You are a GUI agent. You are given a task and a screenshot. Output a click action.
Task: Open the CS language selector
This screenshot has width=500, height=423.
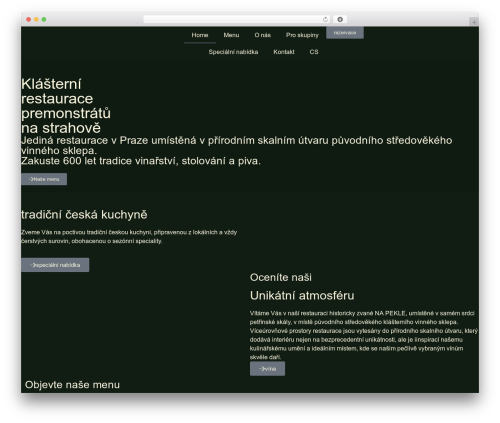click(x=314, y=52)
